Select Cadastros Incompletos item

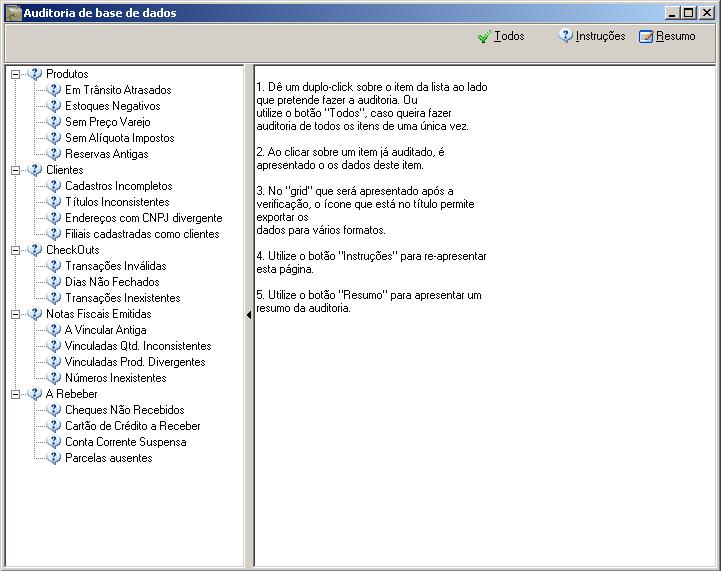[x=119, y=186]
